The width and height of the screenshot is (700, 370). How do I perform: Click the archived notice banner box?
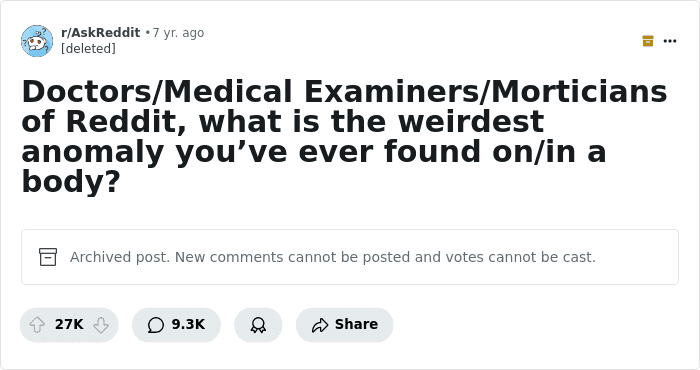point(350,257)
